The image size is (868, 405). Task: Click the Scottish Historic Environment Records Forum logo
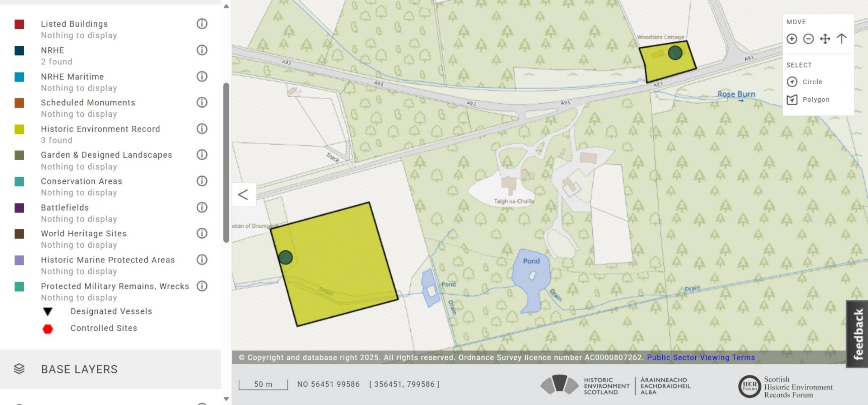785,387
